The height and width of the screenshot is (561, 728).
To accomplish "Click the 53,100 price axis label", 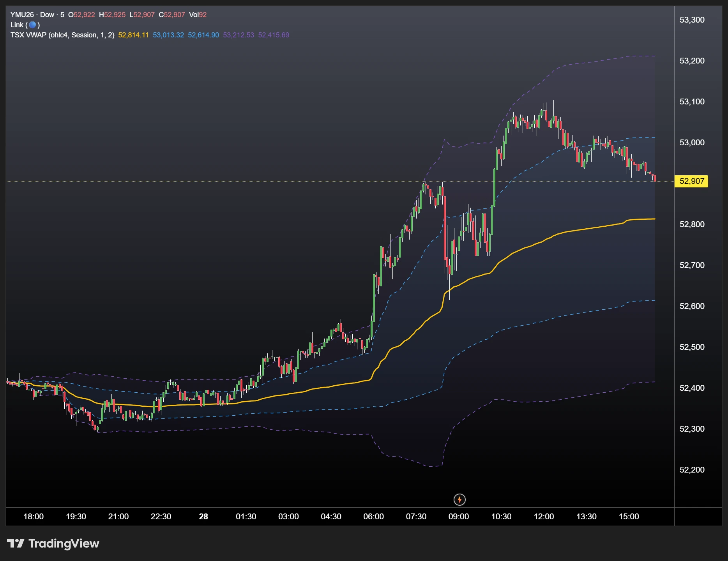I will 692,102.
